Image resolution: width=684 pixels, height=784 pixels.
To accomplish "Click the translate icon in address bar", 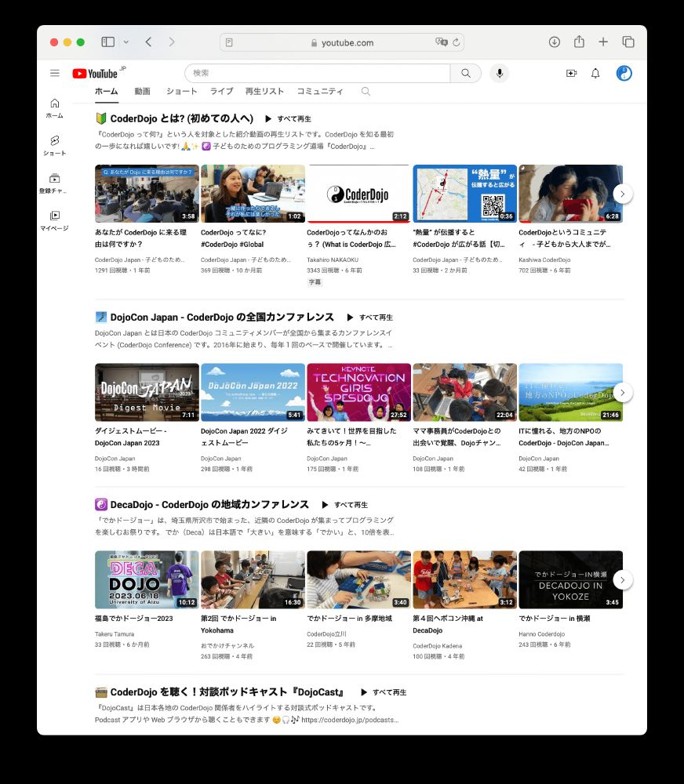I will [x=441, y=42].
